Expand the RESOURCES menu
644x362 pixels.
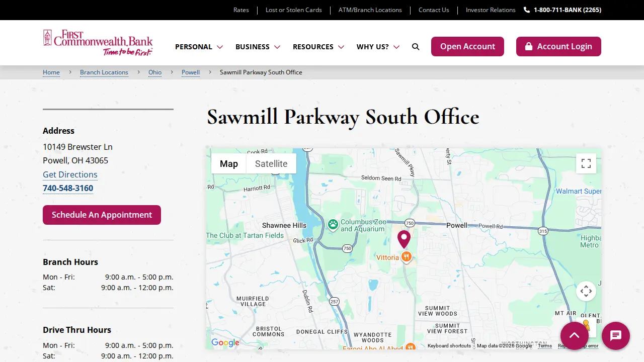coord(318,47)
